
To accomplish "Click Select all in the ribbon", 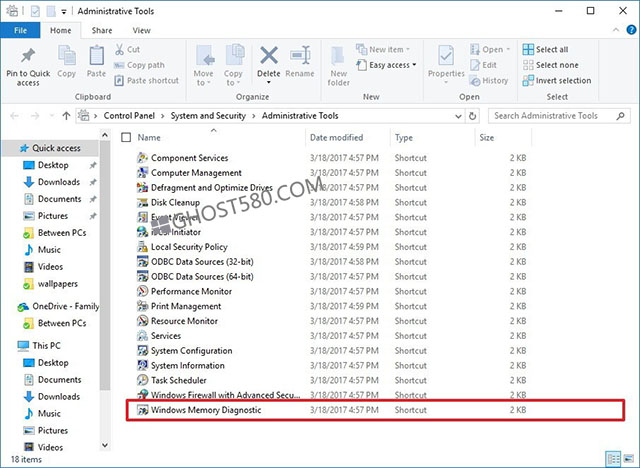I will tap(545, 49).
